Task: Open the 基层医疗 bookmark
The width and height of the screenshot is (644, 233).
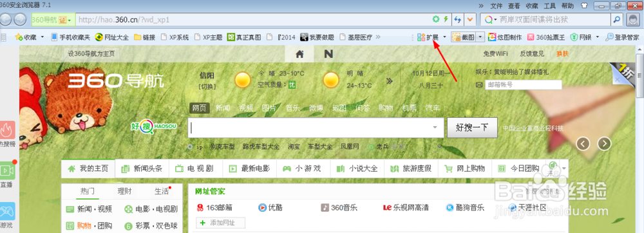Action: (355, 37)
